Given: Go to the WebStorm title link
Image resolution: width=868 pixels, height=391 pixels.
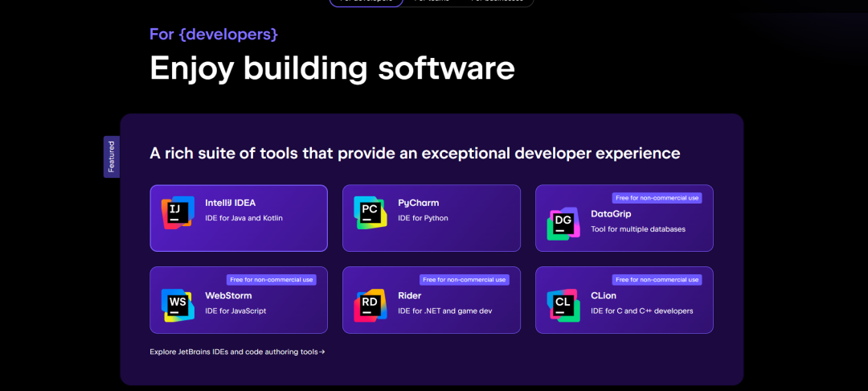Looking at the screenshot, I should 228,295.
